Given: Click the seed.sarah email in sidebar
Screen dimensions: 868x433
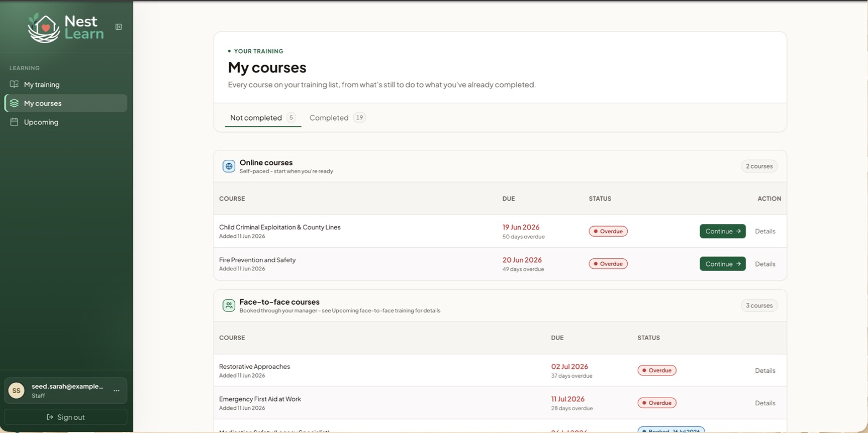Looking at the screenshot, I should point(68,387).
